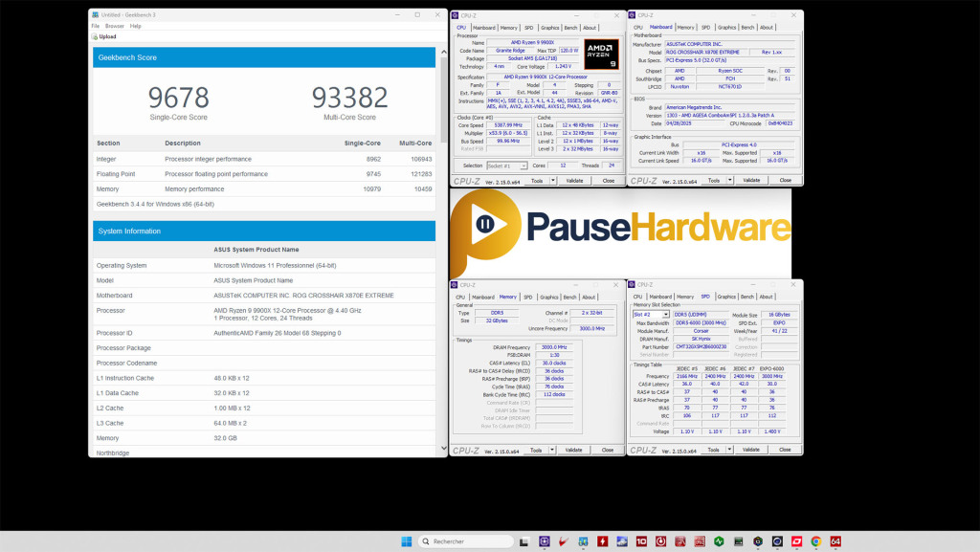Open the Task View icon on taskbar
980x552 pixels.
(x=523, y=541)
